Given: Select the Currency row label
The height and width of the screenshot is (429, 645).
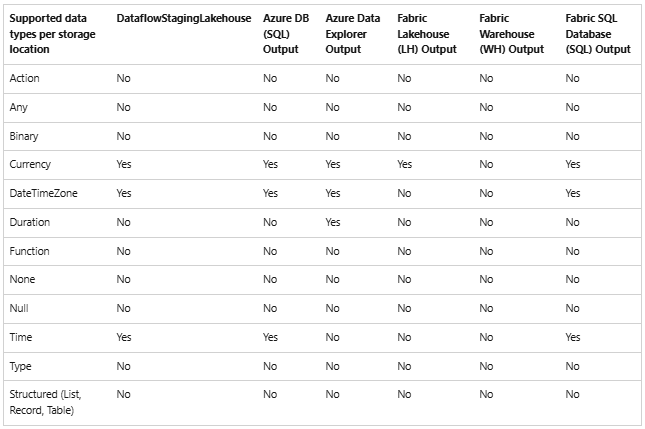Looking at the screenshot, I should [x=30, y=164].
